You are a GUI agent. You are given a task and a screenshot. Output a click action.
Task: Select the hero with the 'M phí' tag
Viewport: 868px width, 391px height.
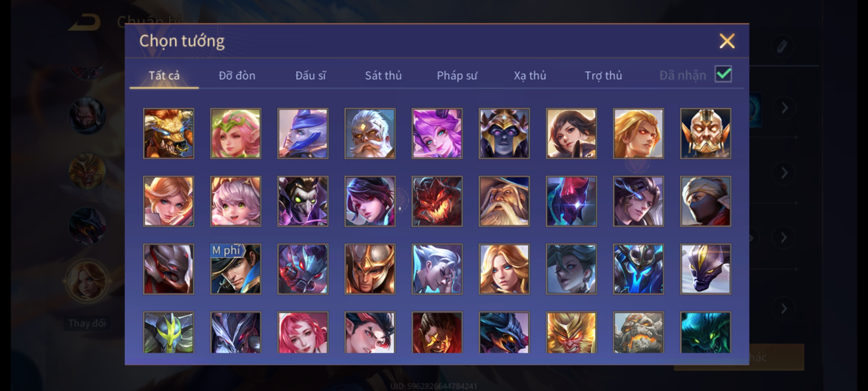[x=235, y=269]
